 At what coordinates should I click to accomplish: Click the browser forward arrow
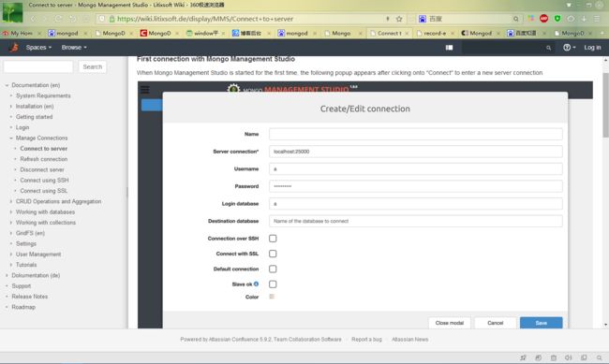[45, 19]
